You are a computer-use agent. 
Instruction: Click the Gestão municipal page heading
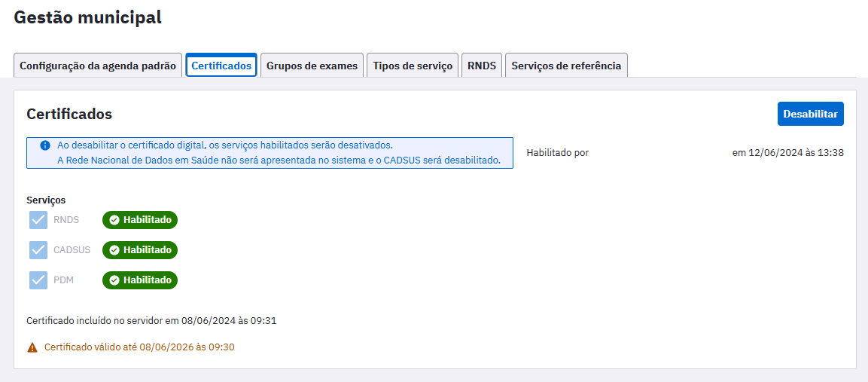88,17
